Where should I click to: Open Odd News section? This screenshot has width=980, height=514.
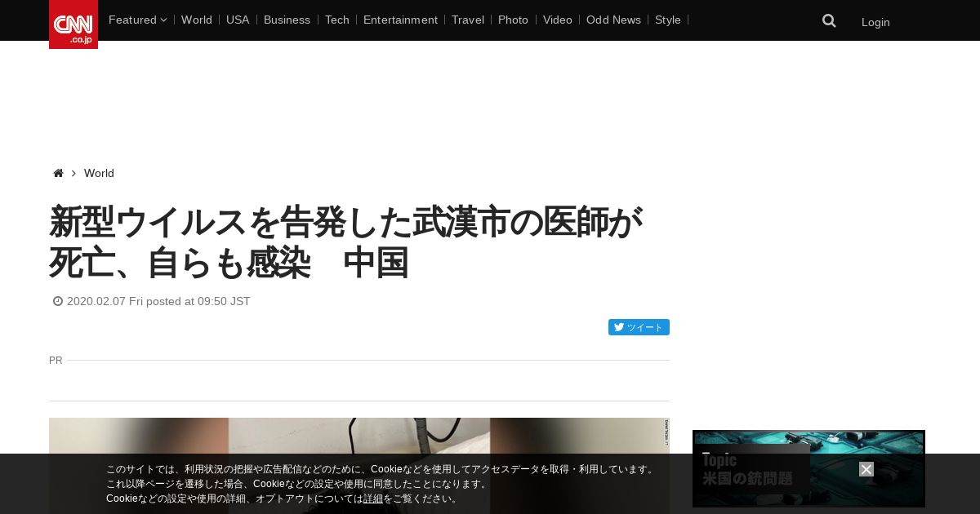(x=613, y=20)
